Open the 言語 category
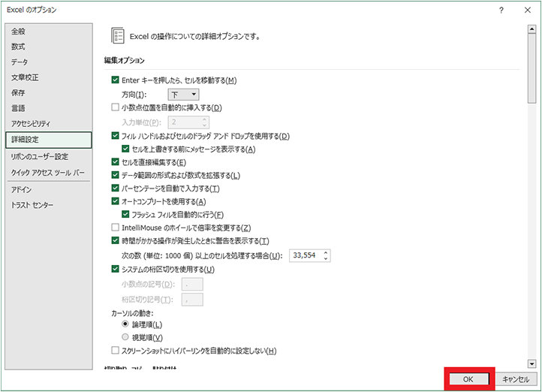The image size is (542, 392). click(48, 108)
